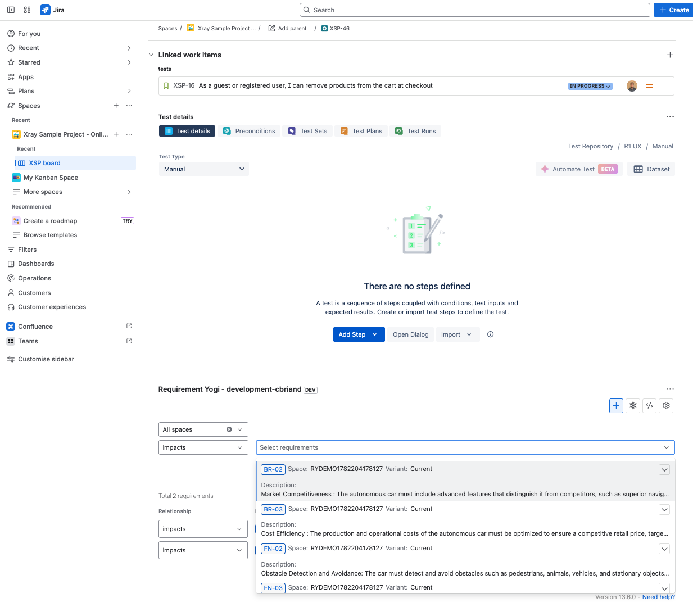Click the Need help? link
The width and height of the screenshot is (693, 616).
[x=658, y=597]
